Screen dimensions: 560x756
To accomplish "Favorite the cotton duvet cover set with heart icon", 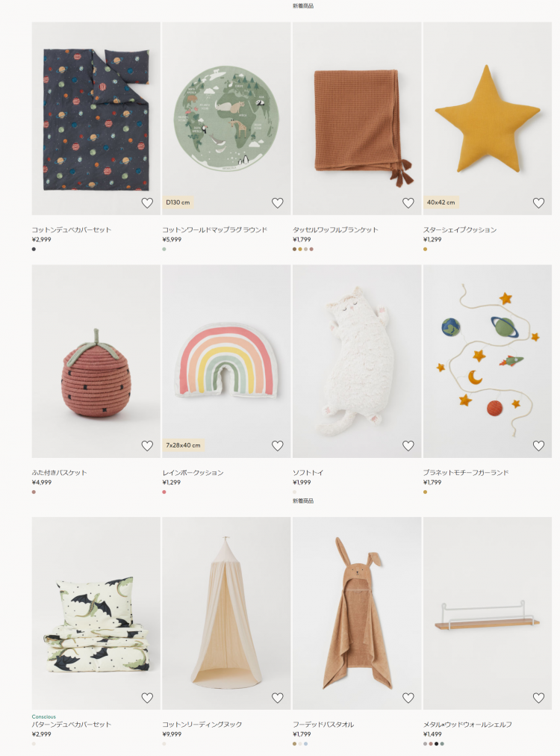I will (x=147, y=203).
